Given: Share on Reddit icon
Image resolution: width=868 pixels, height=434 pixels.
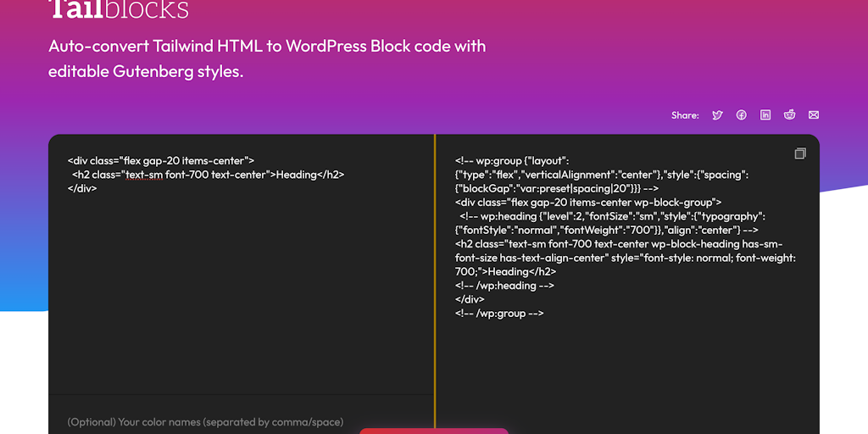Looking at the screenshot, I should tap(789, 114).
